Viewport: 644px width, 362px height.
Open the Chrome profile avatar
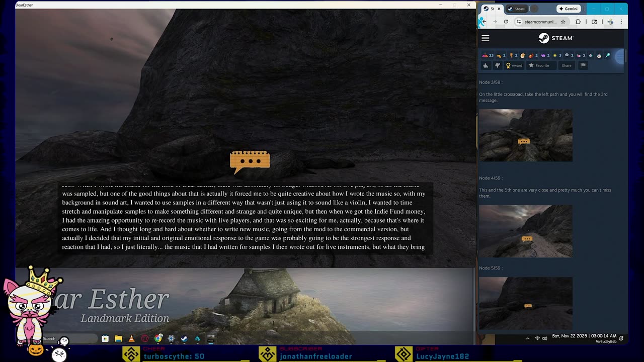click(610, 22)
